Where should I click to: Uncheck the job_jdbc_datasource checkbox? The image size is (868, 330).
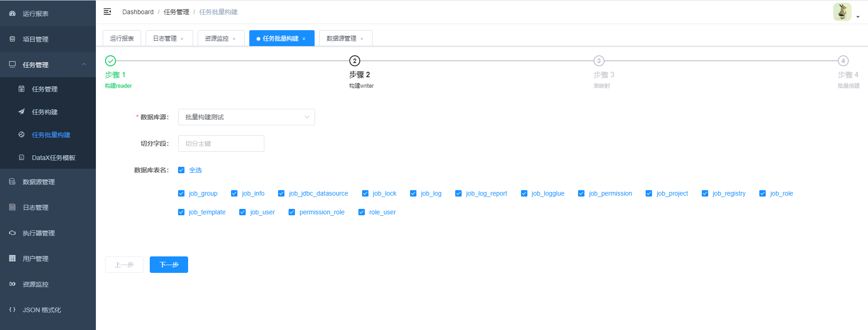point(281,193)
